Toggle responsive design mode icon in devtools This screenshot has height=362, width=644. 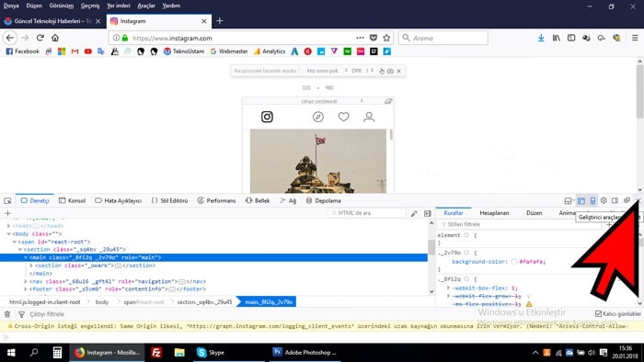pos(592,200)
